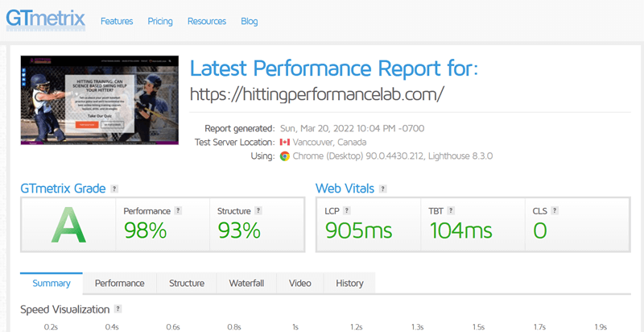Open help icon next to Performance score
This screenshot has height=332, width=644.
pos(178,211)
